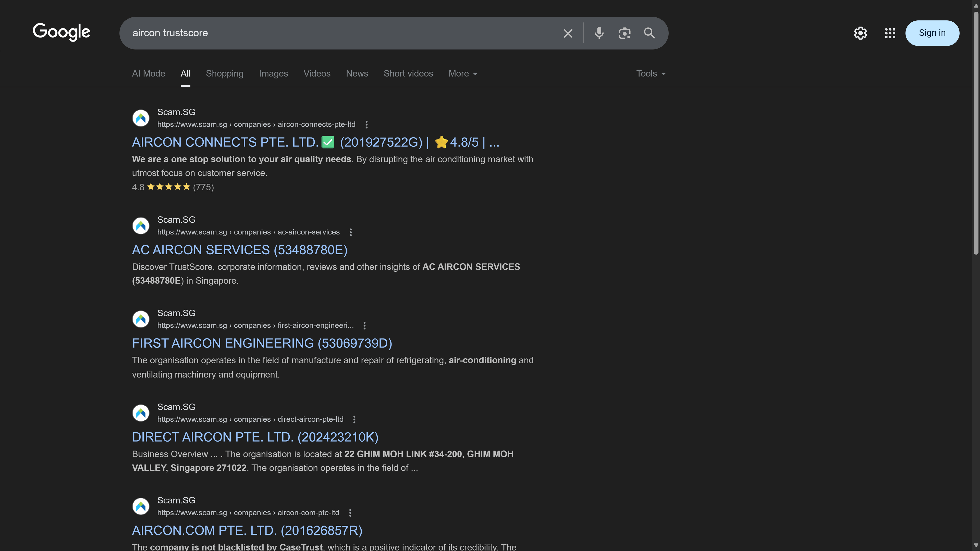Click Scam.SG favicon of First Aircon Engineering result

(141, 319)
